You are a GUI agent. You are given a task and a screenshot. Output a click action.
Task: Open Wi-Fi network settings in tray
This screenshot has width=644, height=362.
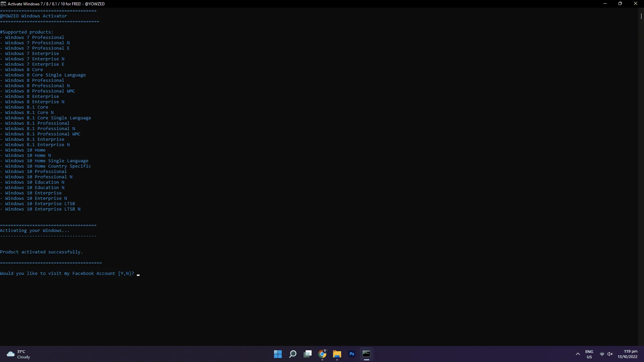pyautogui.click(x=602, y=354)
